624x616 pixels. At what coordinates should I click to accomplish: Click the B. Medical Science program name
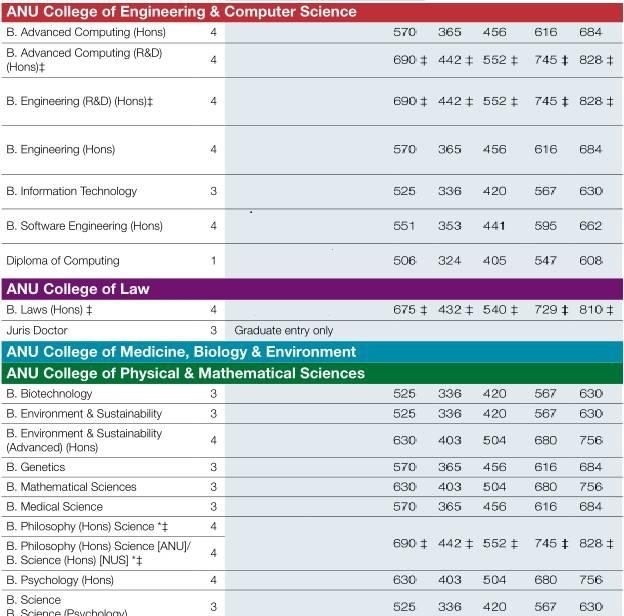click(x=54, y=507)
